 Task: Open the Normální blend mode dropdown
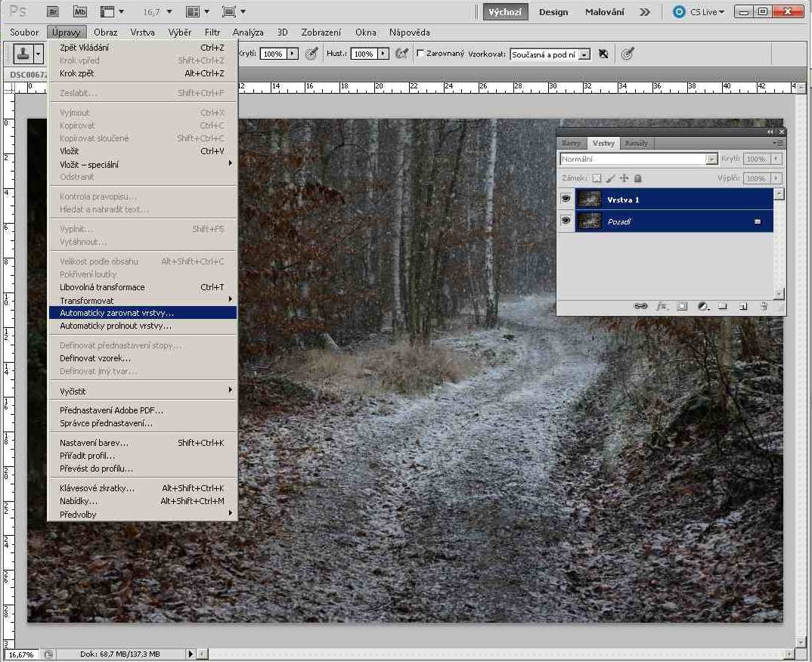pyautogui.click(x=711, y=159)
